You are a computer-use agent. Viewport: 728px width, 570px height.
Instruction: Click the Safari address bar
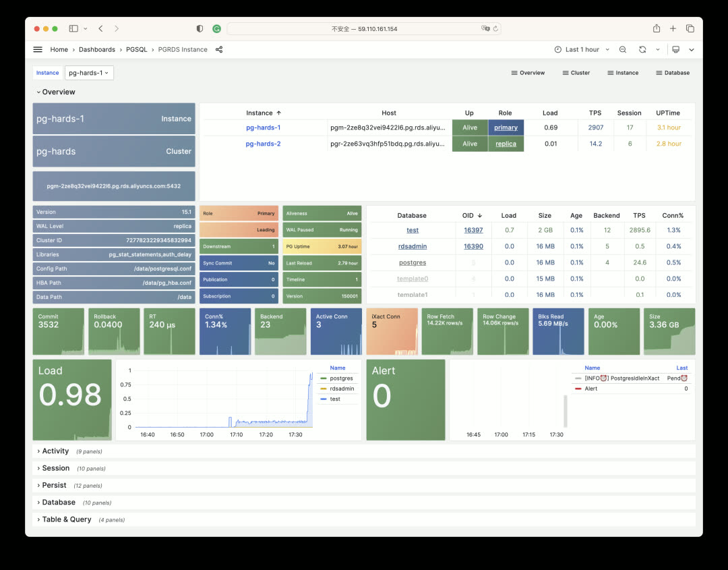tap(364, 29)
